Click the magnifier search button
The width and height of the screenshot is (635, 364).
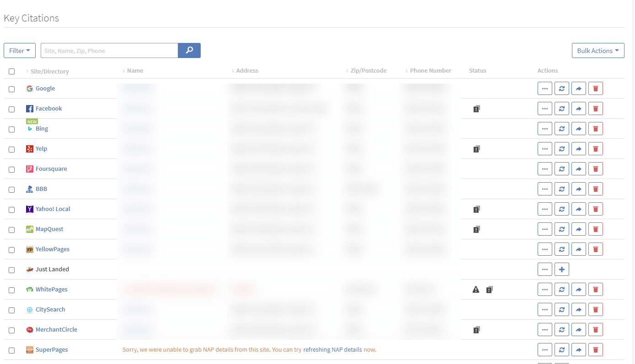coord(189,51)
